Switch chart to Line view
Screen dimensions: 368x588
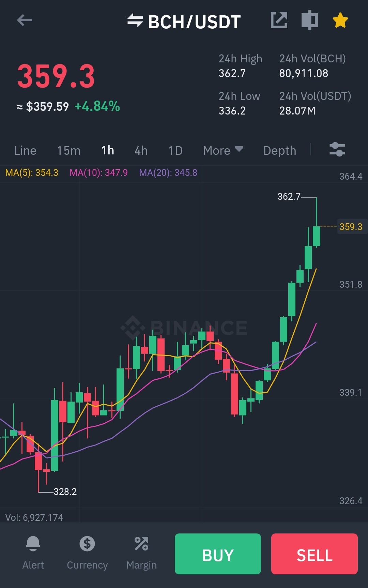point(25,150)
